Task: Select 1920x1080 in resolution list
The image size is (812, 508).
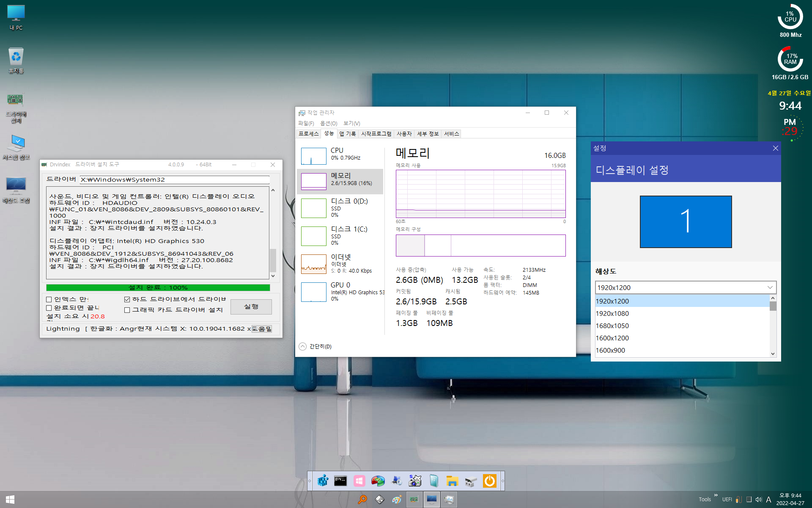Action: coord(682,313)
